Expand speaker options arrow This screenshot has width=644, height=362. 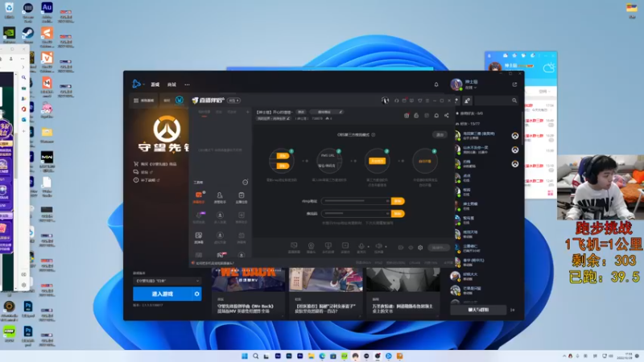(386, 247)
